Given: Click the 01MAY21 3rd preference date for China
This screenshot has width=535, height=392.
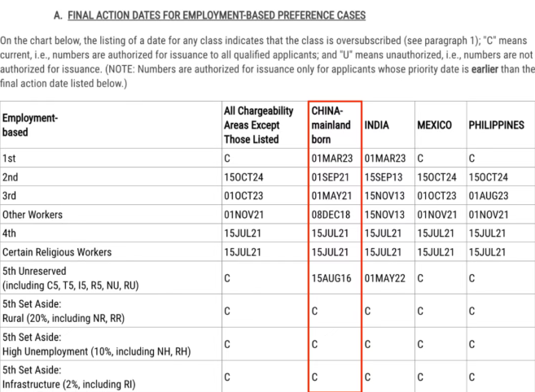Looking at the screenshot, I should point(331,195).
